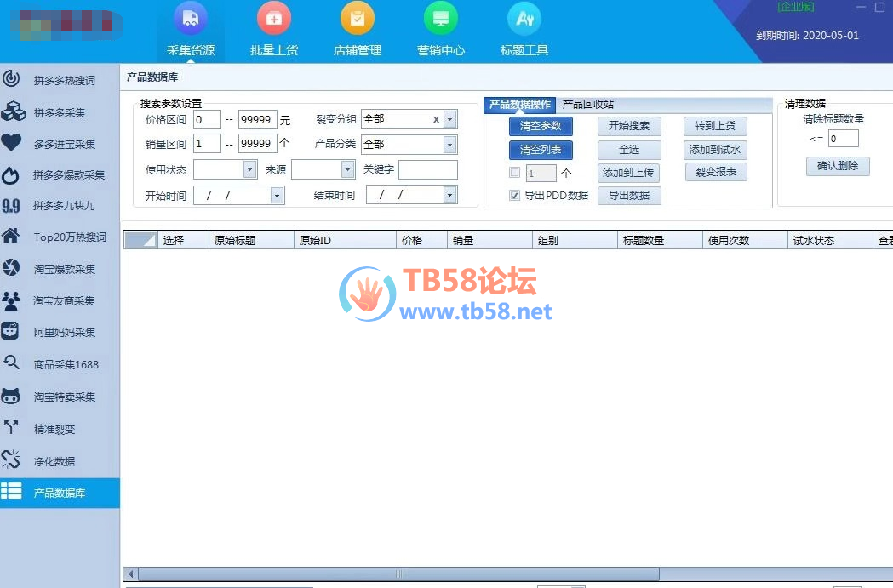This screenshot has height=588, width=893.
Task: Click the 确认删除 button
Action: 837,166
